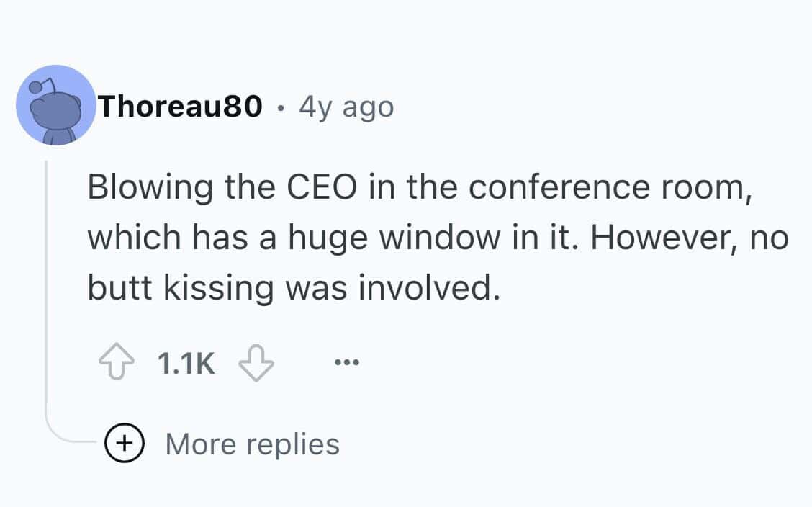The image size is (812, 507).
Task: Collapse the thread using the vertical line
Action: pyautogui.click(x=47, y=288)
